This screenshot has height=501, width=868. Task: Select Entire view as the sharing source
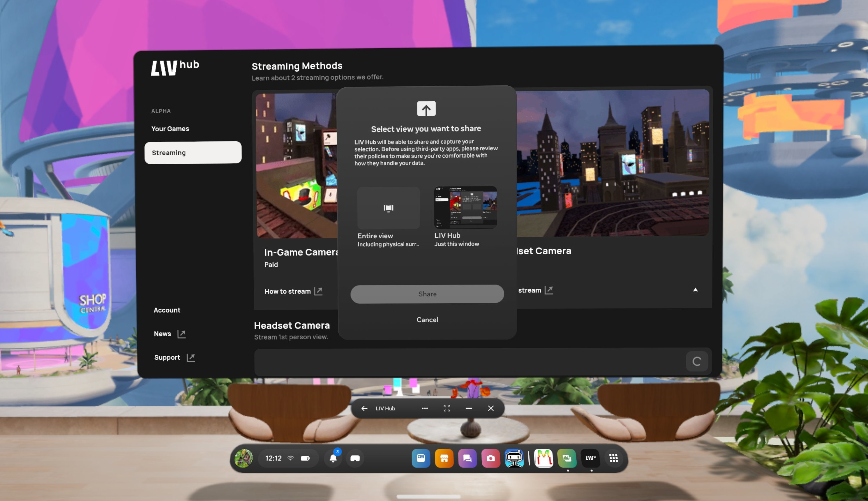pyautogui.click(x=388, y=208)
